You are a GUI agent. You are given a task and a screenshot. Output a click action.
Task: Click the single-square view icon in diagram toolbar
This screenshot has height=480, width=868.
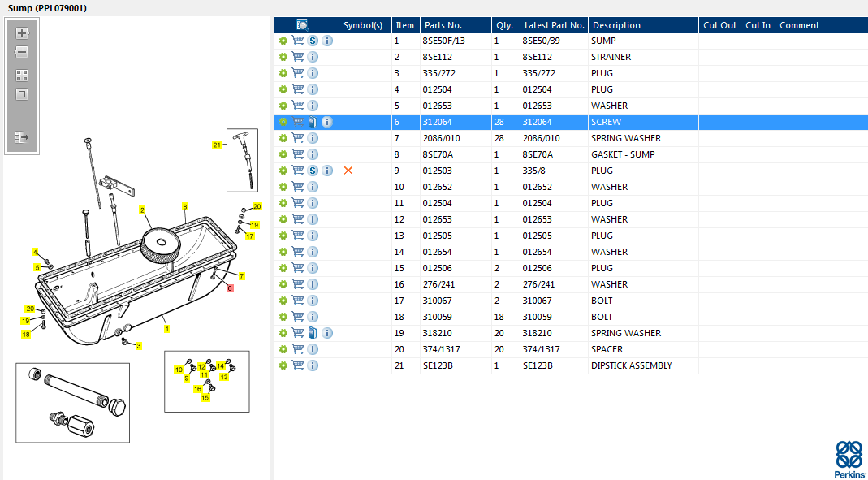(x=22, y=93)
